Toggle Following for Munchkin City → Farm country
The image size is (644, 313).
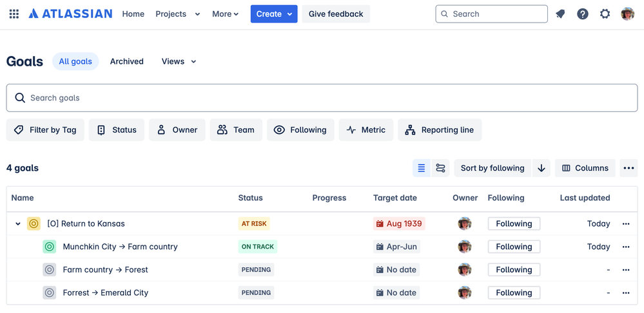coord(514,247)
